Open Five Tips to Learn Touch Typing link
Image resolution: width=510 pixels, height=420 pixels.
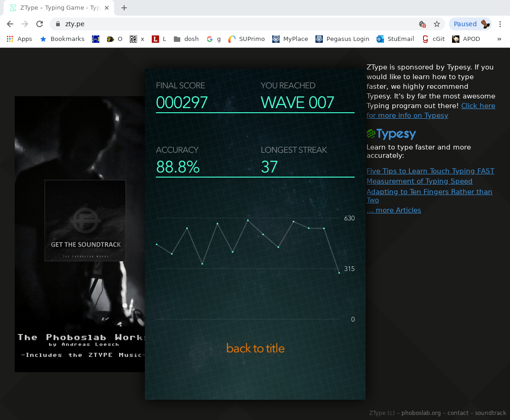coord(430,171)
